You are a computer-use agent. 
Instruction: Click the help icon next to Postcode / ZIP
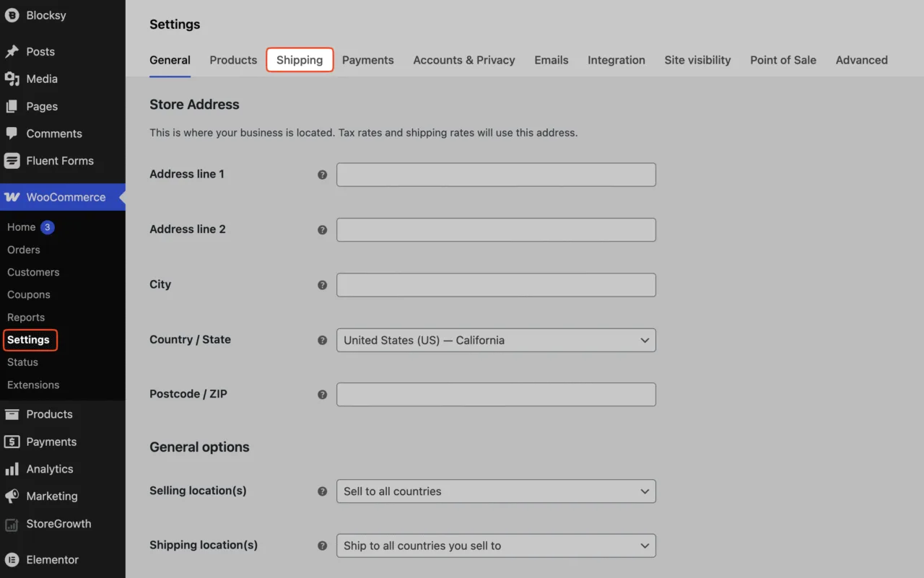[x=323, y=395]
